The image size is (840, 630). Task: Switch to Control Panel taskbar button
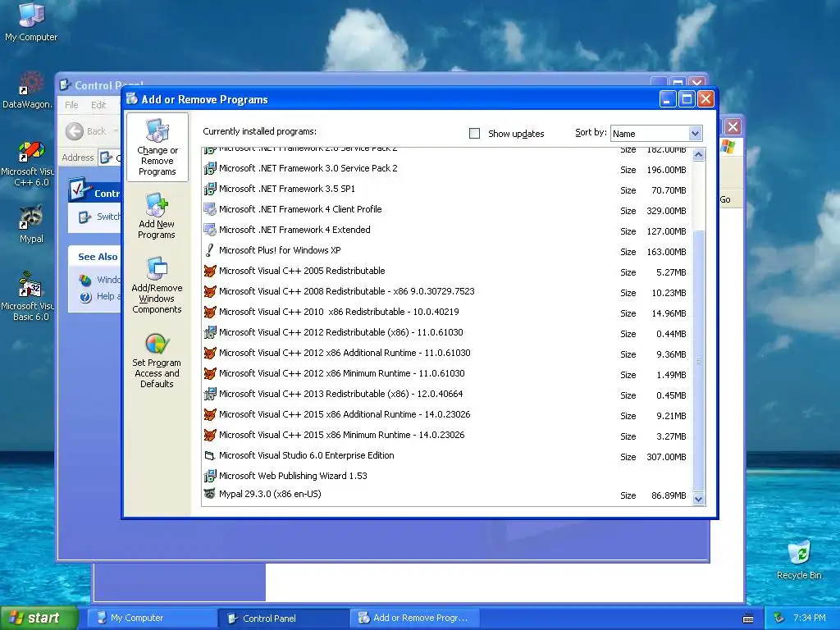(284, 619)
